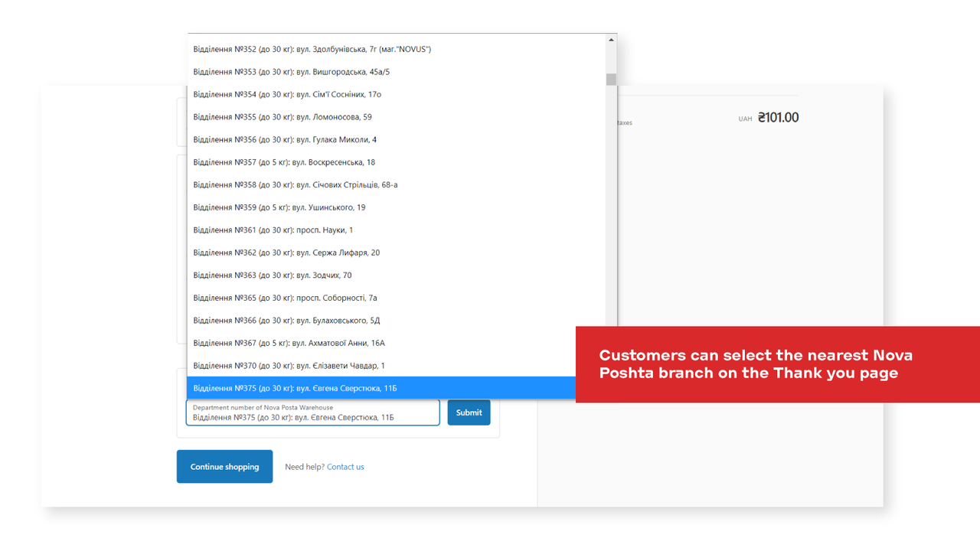Open the Contact us link
This screenshot has height=551, width=980.
click(x=345, y=466)
